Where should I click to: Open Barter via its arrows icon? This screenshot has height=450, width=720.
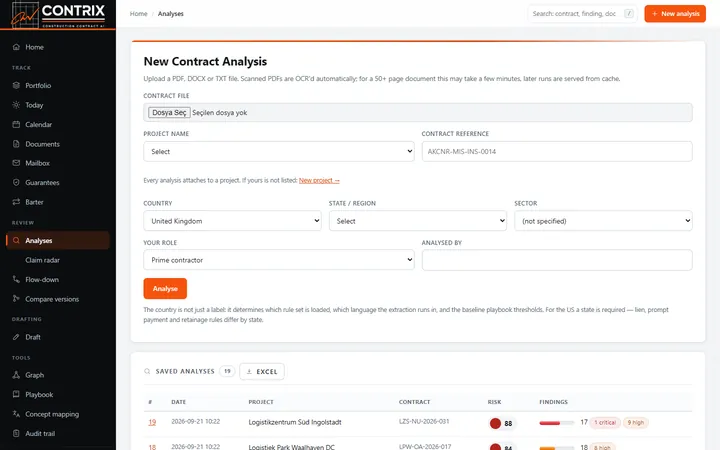[x=16, y=202]
